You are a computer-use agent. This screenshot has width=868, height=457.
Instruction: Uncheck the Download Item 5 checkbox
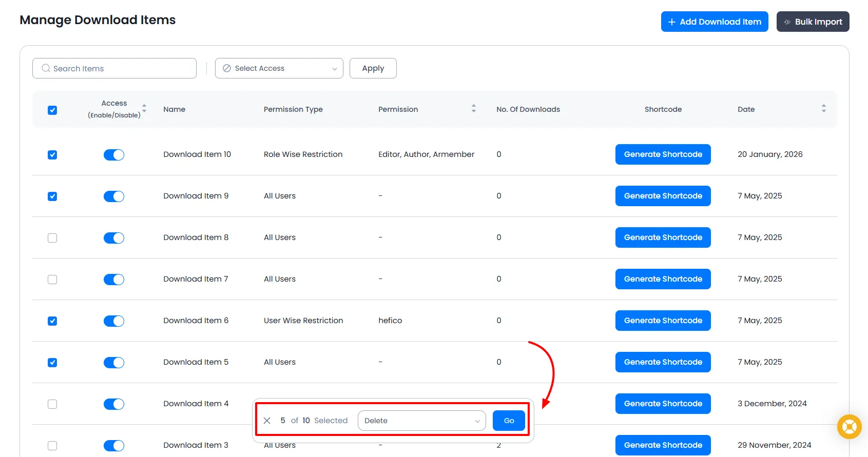[x=52, y=363]
